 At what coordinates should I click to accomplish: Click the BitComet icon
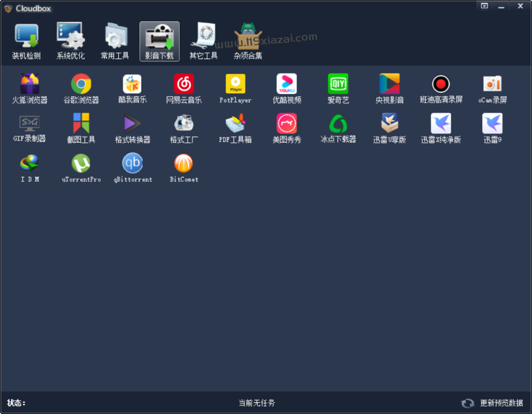coord(184,163)
